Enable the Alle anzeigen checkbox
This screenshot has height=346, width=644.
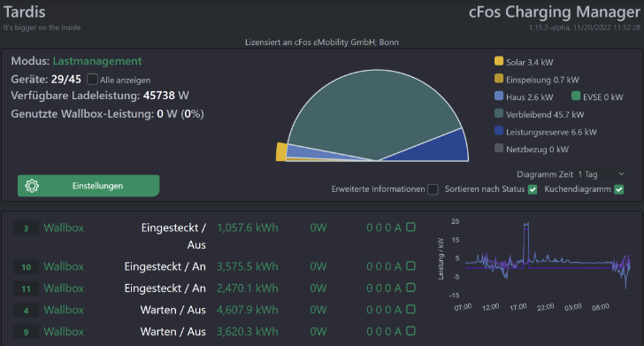92,79
